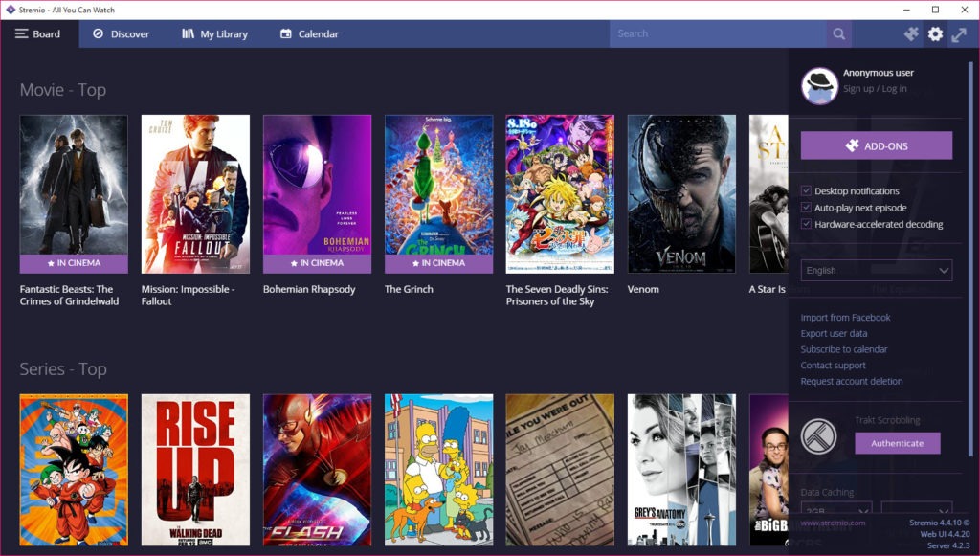The height and width of the screenshot is (556, 980).
Task: Click Sign up / Log in link
Action: pyautogui.click(x=875, y=89)
